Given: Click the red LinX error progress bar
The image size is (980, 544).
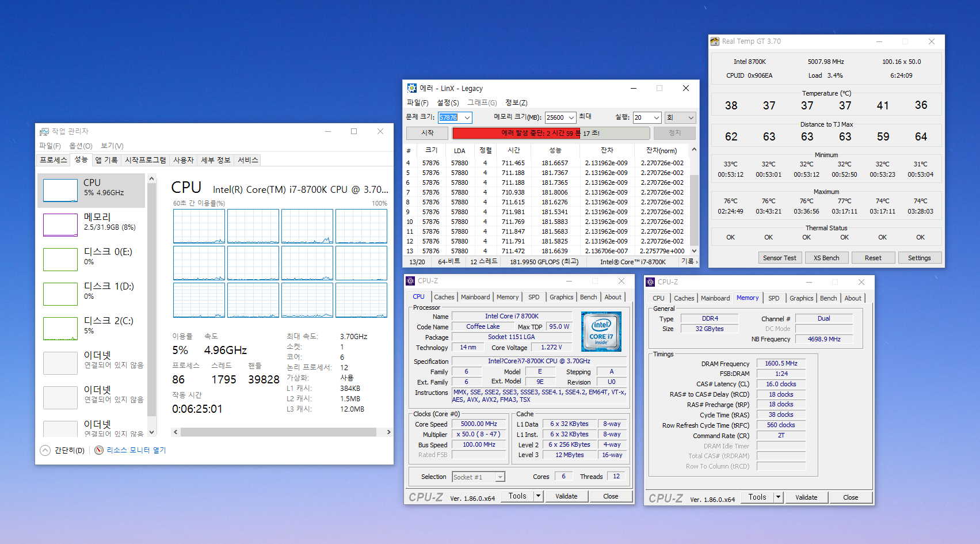Looking at the screenshot, I should point(551,133).
